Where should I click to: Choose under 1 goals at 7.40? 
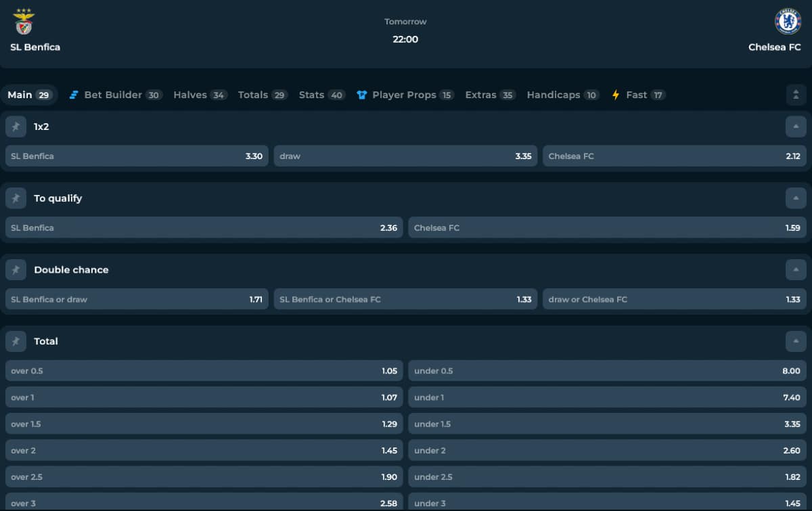(608, 397)
